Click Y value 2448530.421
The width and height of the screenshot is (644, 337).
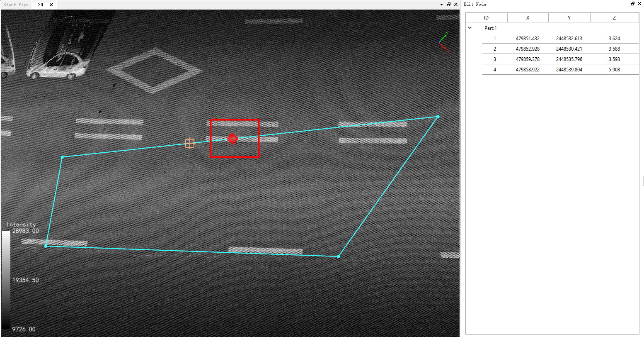(x=569, y=49)
